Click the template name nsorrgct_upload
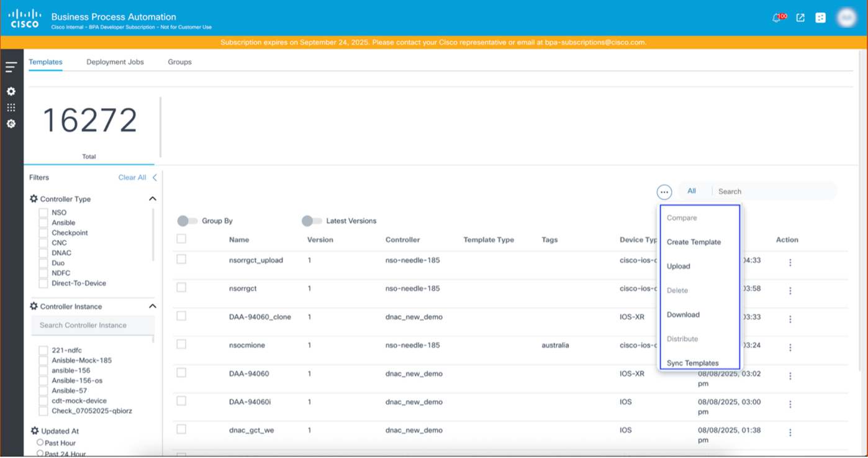Image resolution: width=868 pixels, height=458 pixels. click(256, 260)
